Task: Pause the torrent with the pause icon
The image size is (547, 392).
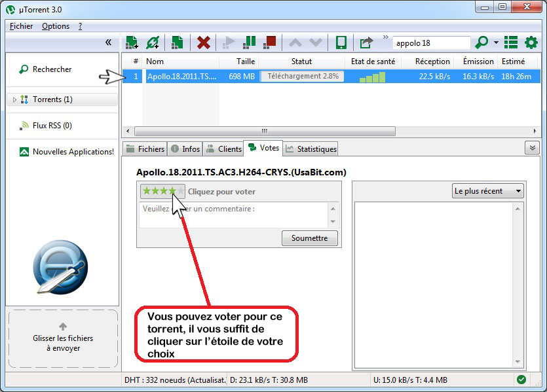Action: 249,43
